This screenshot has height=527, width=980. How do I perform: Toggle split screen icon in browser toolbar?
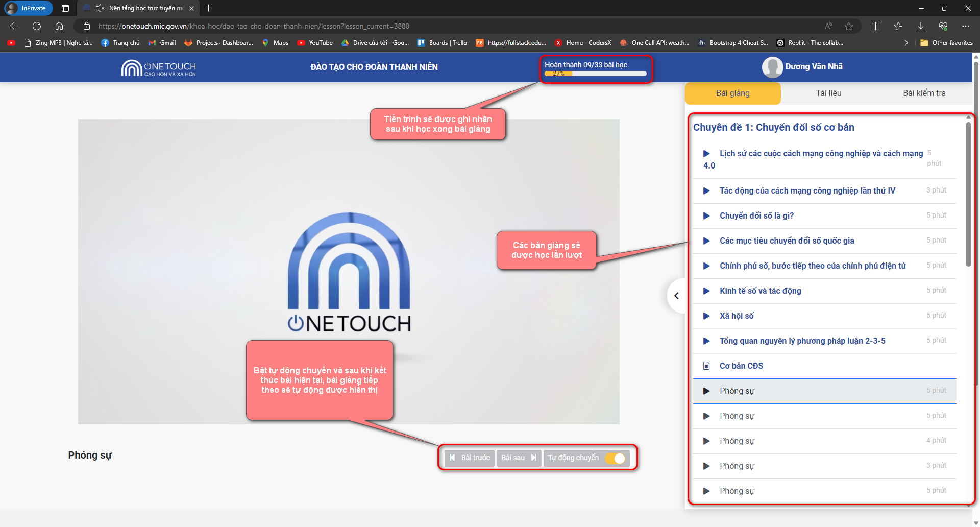876,26
